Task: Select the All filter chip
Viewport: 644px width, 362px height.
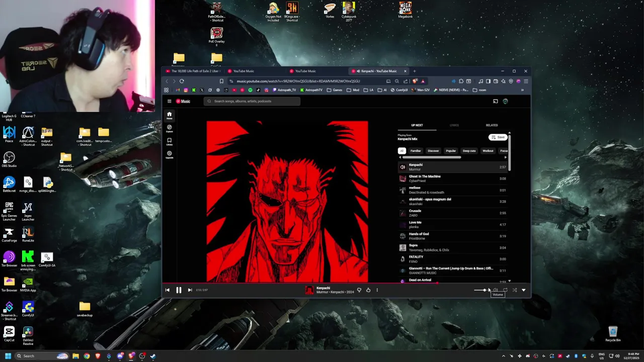Action: 401,151
